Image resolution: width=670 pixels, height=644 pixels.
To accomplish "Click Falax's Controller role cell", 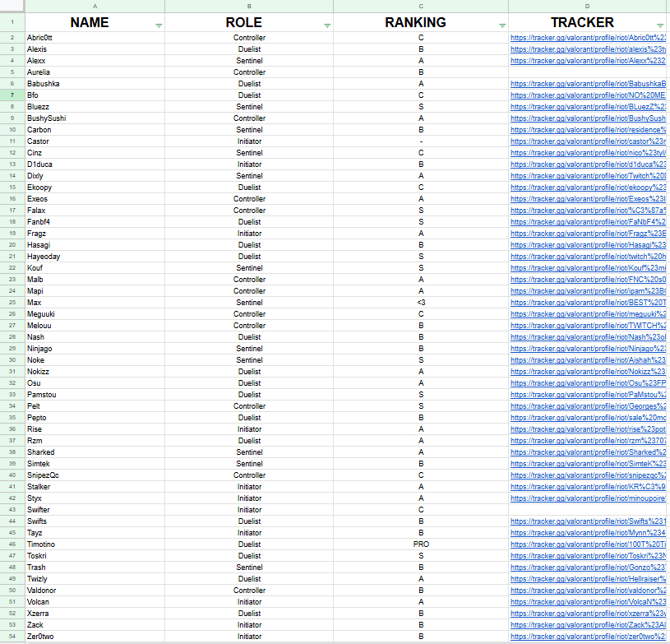I will (249, 211).
